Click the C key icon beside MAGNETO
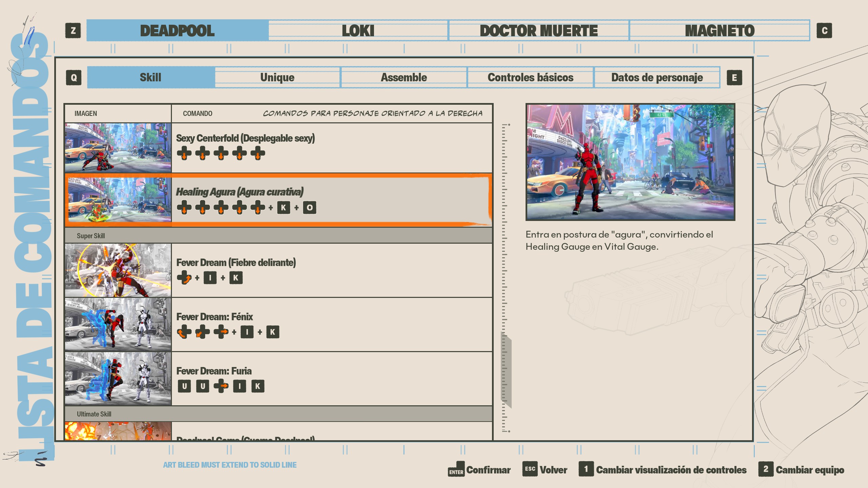Viewport: 868px width, 488px height. point(824,30)
